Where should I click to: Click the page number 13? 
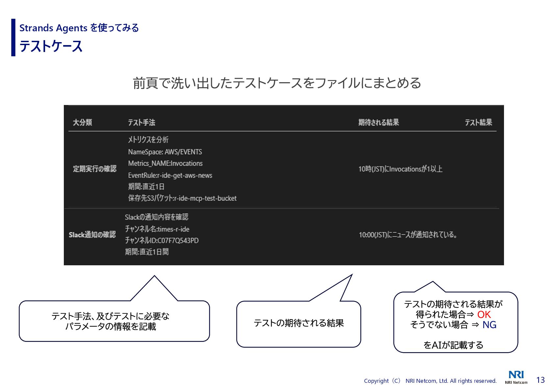click(x=541, y=380)
